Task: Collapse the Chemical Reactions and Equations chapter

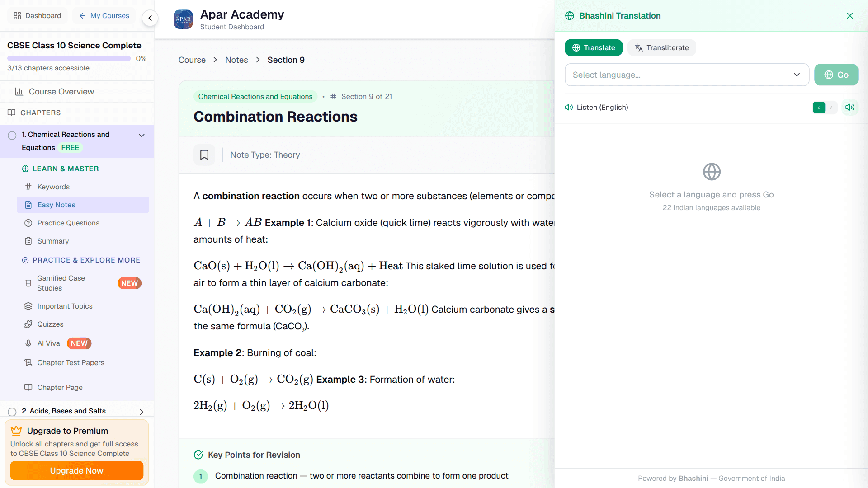Action: (142, 136)
